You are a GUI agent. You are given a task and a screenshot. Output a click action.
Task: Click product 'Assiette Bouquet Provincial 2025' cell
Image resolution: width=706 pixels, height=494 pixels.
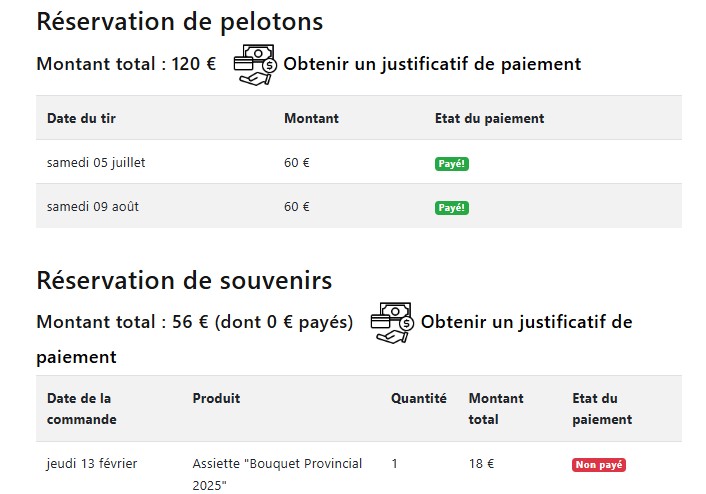(x=277, y=474)
